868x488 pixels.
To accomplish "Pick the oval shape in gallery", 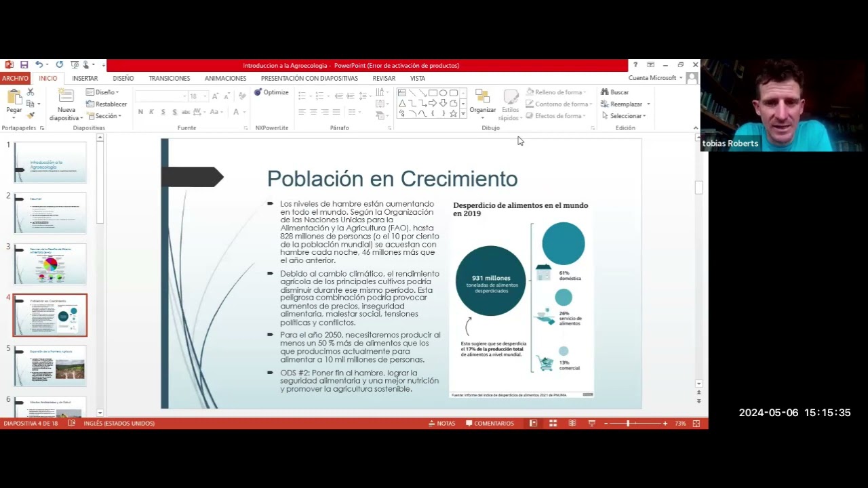I will (443, 93).
